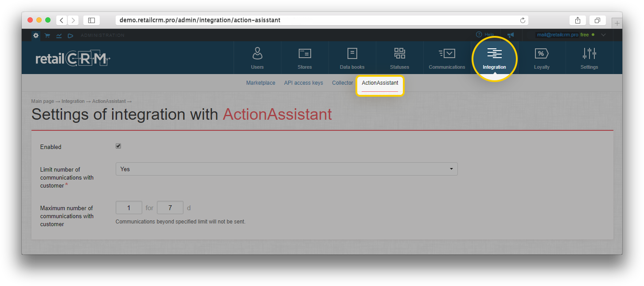Click the Integration breadcrumb link
644x286 pixels.
coord(73,102)
